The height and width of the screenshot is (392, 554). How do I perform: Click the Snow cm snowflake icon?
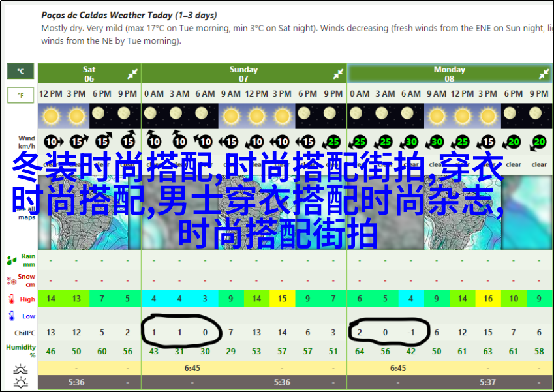pos(12,280)
